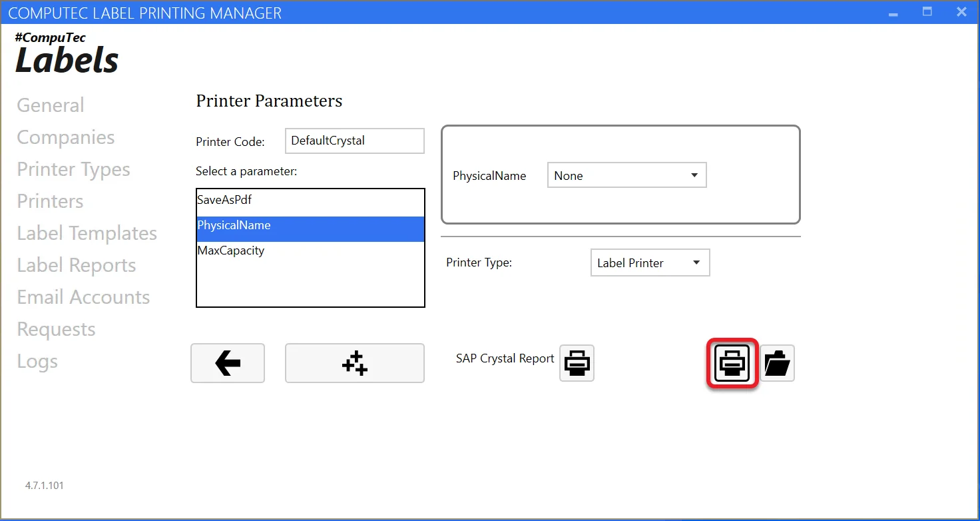Click the back arrow button

point(228,363)
